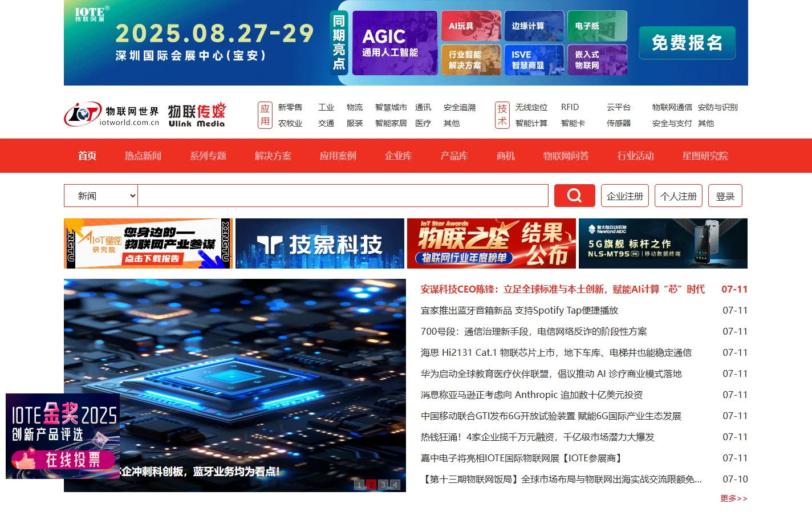Open the 技象科技 ad banner

(x=320, y=243)
